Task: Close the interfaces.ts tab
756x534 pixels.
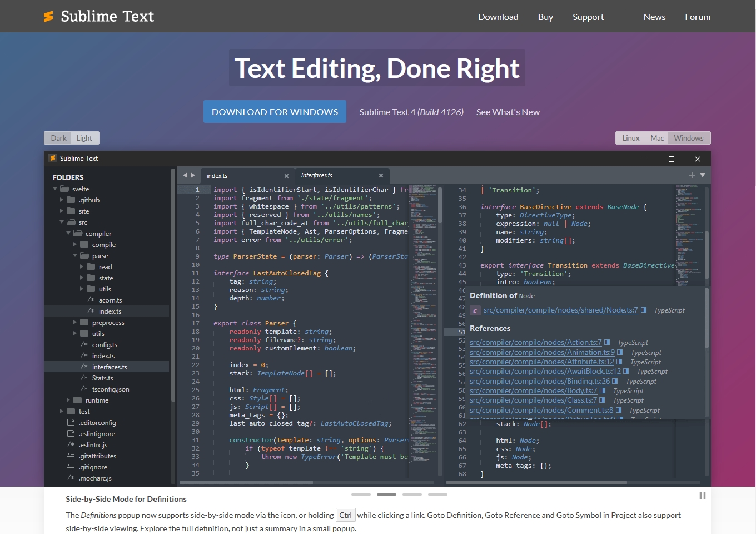Action: click(x=381, y=175)
